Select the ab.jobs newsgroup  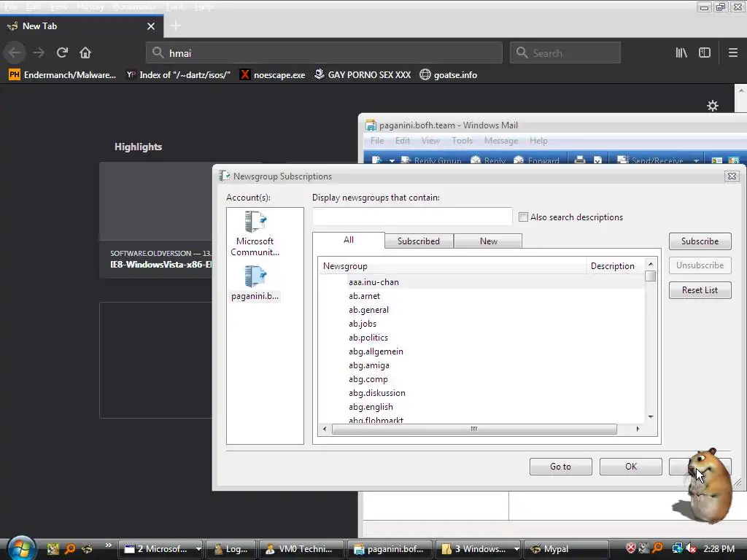point(363,323)
